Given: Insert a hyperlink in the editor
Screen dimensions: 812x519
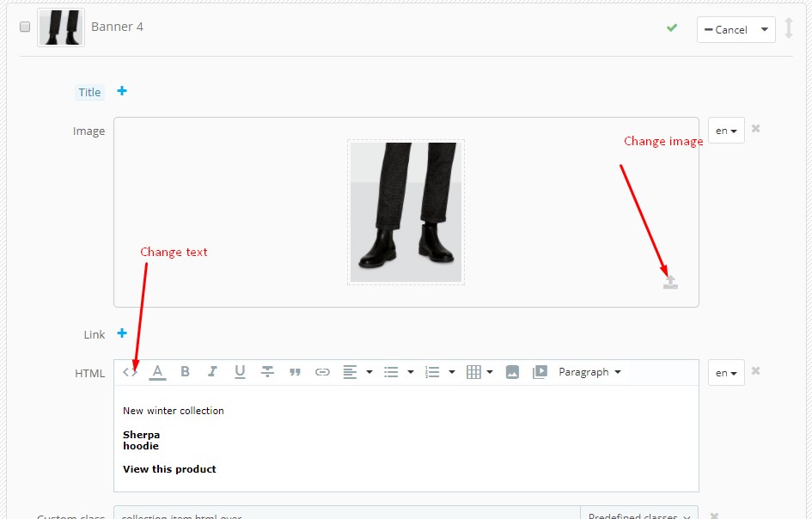Looking at the screenshot, I should (x=322, y=372).
